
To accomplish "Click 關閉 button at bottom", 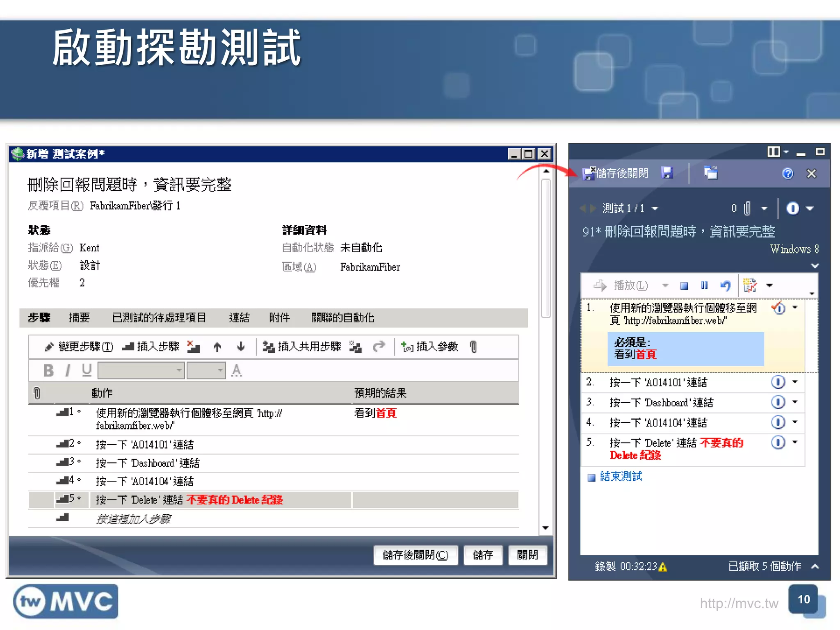I will coord(527,555).
